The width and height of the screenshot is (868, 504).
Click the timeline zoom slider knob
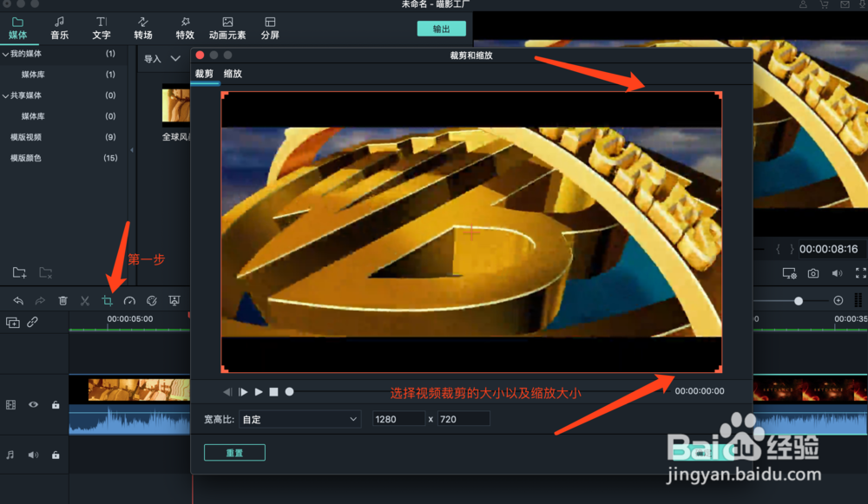799,301
